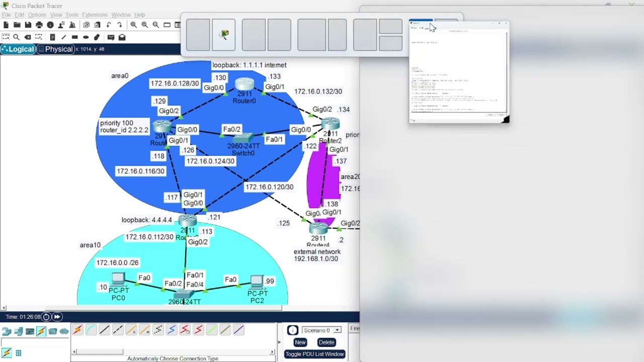This screenshot has width=644, height=362.
Task: Expand PDU panel with small arrow
Action: click(279, 342)
